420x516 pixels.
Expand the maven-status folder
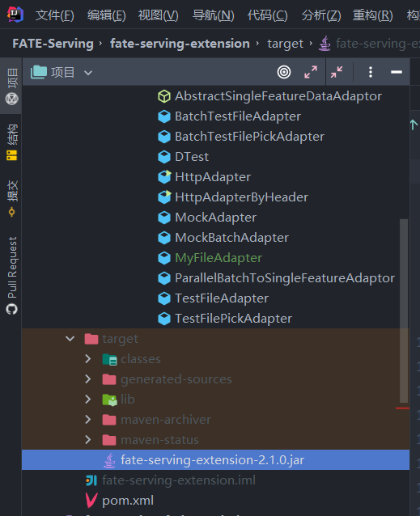click(88, 440)
